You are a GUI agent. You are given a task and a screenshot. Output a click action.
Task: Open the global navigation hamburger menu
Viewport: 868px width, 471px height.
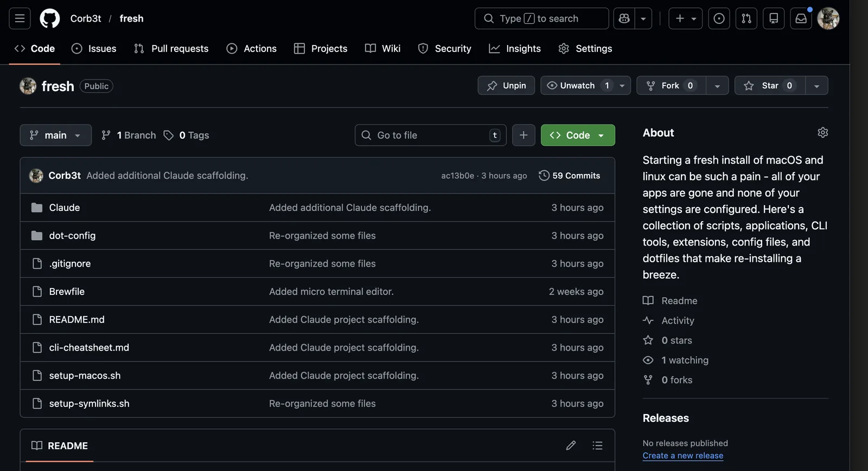20,18
